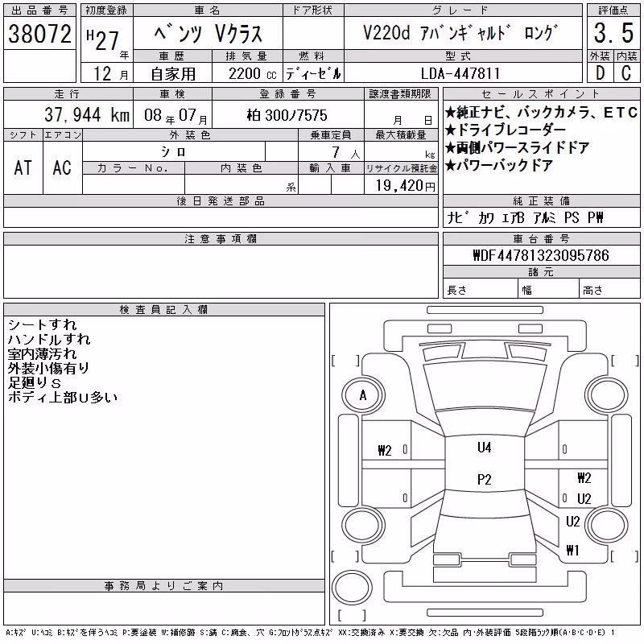Click inspector note シートすれ
This screenshot has width=644, height=644.
pos(43,325)
